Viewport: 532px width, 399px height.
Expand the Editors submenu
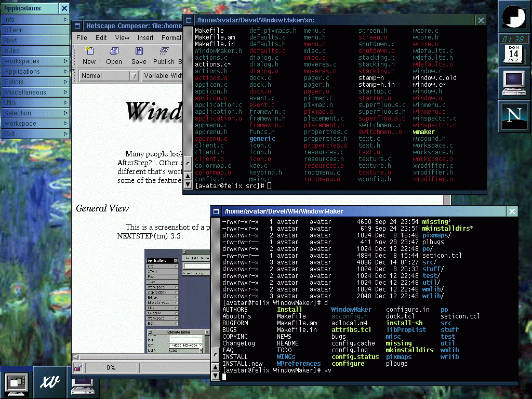coord(36,82)
